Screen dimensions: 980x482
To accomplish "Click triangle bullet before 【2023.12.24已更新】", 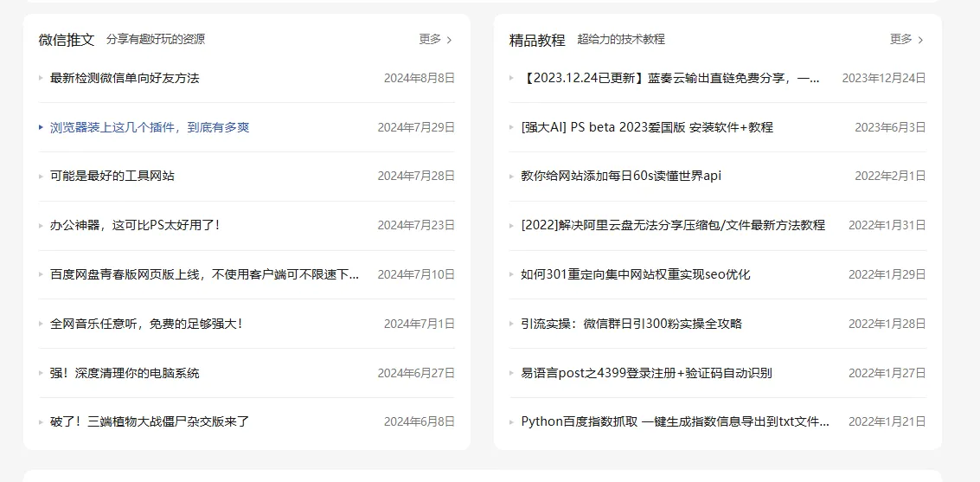I will [x=511, y=78].
